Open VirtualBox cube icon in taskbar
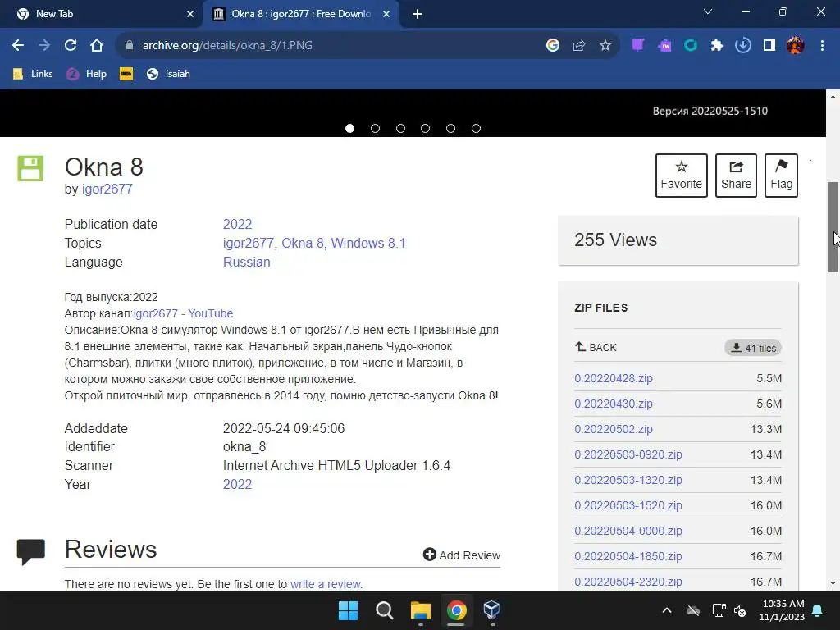Screen dimensions: 840x630 coord(492,609)
